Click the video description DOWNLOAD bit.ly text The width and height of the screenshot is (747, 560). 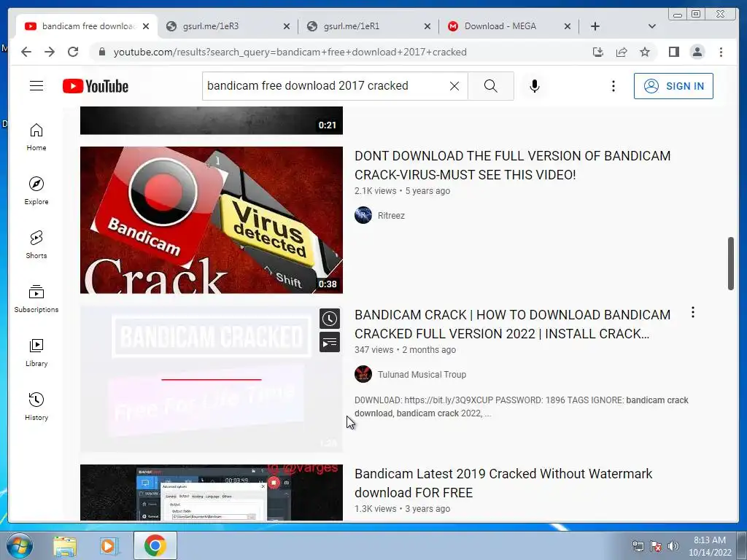(521, 407)
